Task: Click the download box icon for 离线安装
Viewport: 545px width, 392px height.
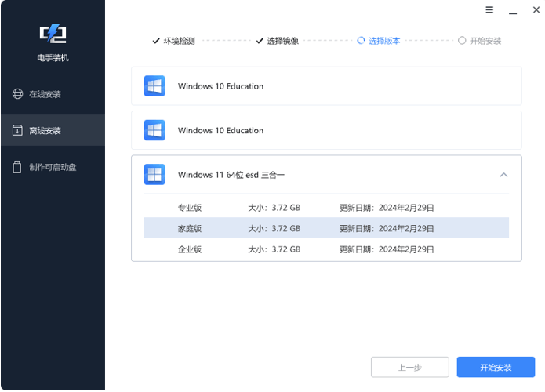Action: (x=17, y=130)
